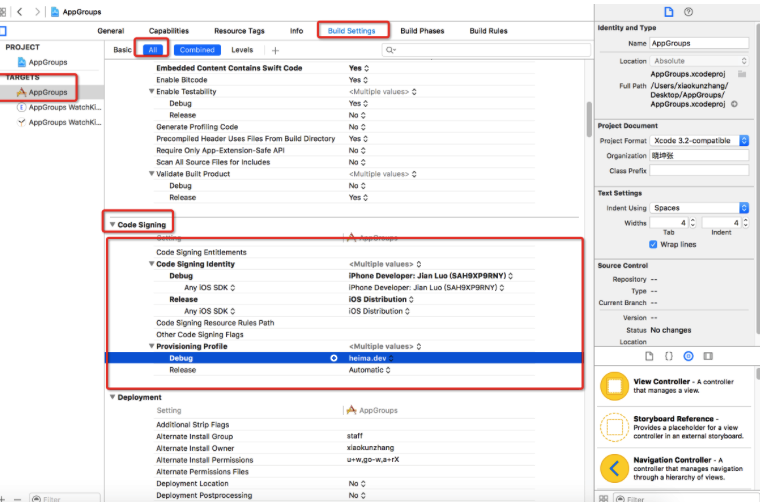Screen dimensions: 760x502
Task: Open the Build Settings tab
Action: pos(351,31)
